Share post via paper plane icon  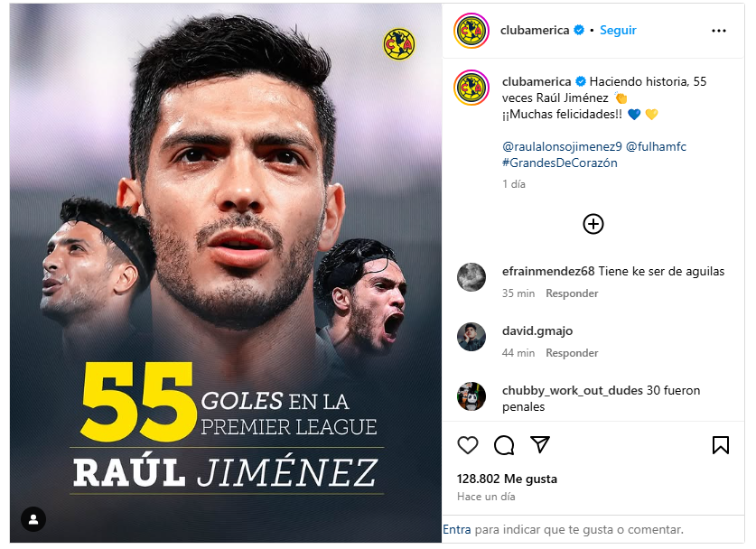pyautogui.click(x=540, y=444)
